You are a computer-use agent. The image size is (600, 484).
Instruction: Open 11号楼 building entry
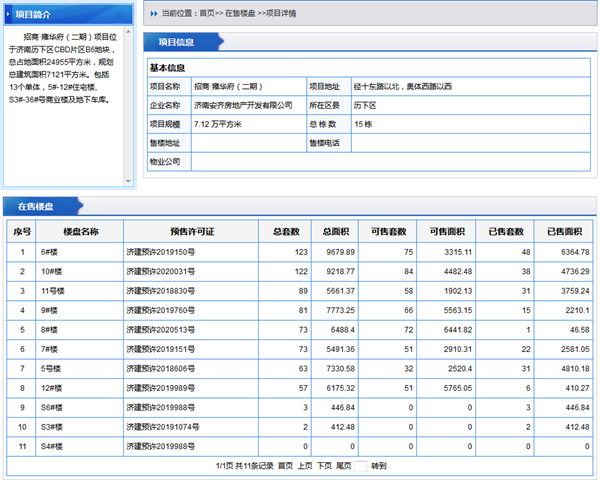53,291
